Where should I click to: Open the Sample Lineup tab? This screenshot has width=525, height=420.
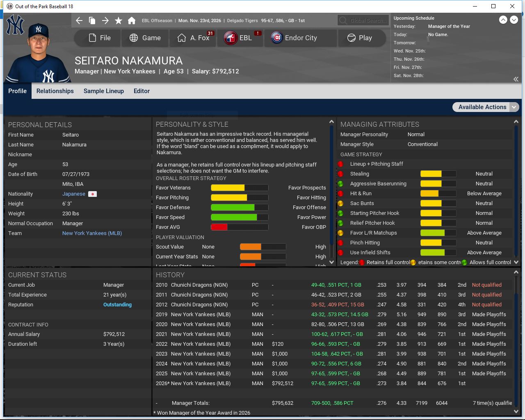click(104, 91)
